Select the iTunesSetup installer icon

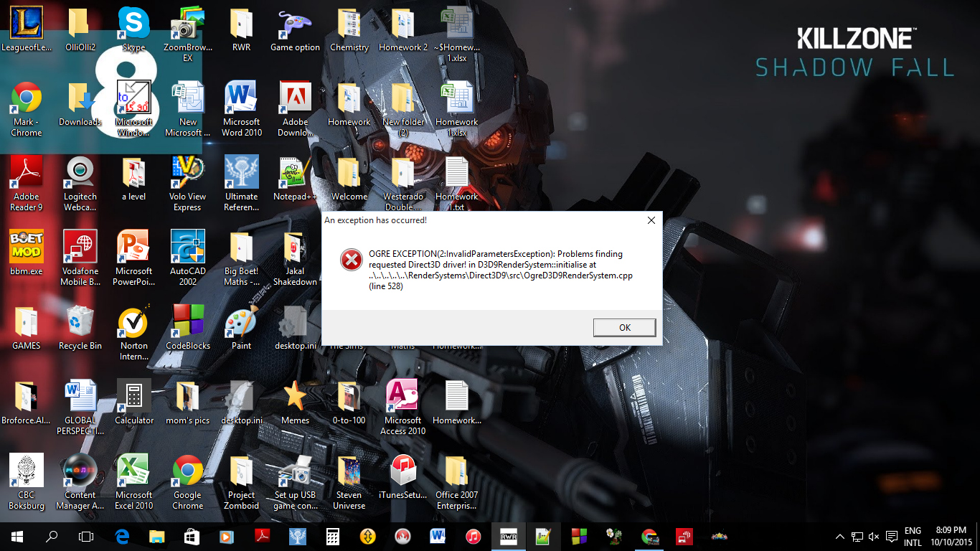[x=403, y=478]
